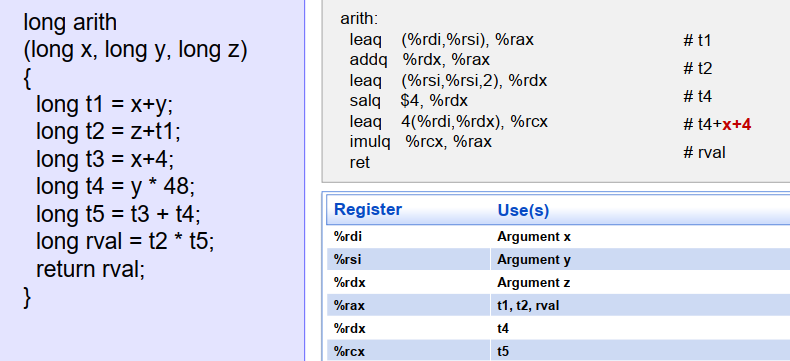
Task: Click the '%rcx' register cell
Action: tap(409, 351)
